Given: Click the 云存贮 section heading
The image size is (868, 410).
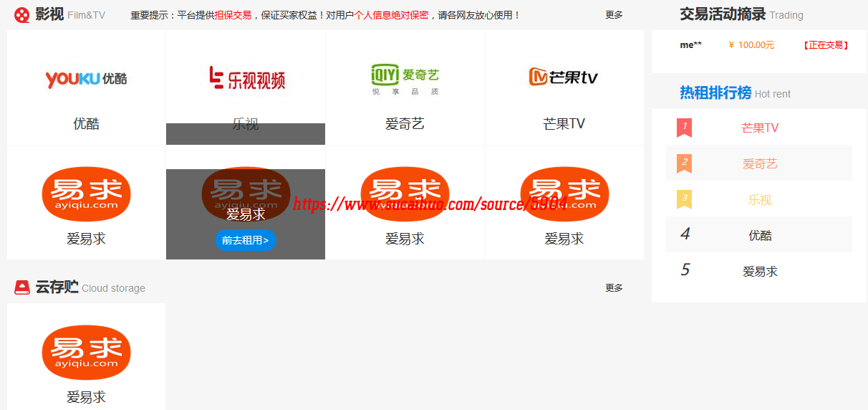Looking at the screenshot, I should 57,287.
